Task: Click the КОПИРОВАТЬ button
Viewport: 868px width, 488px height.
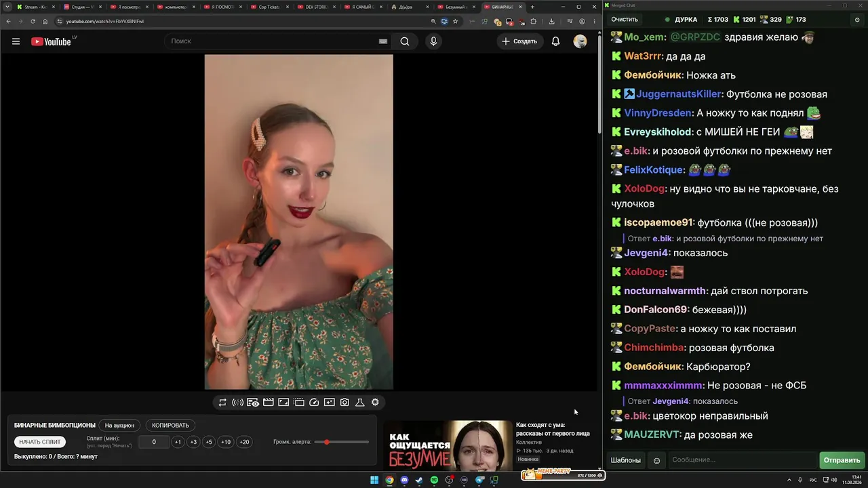Action: coord(170,425)
